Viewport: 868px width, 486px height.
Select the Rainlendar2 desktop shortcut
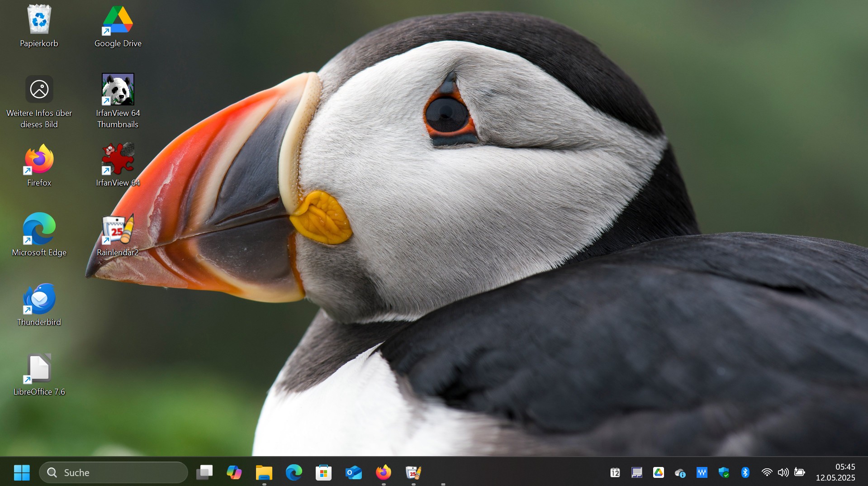tap(118, 229)
